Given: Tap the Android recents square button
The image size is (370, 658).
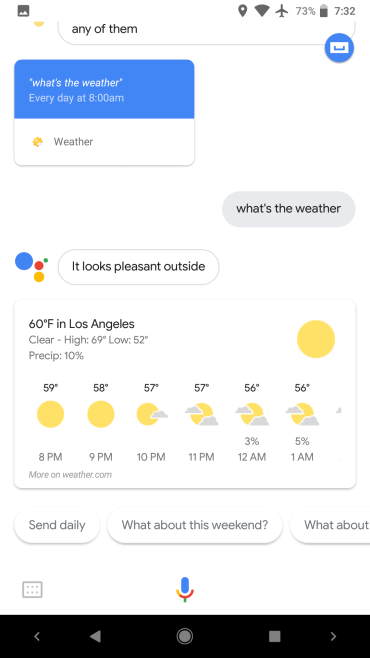Looking at the screenshot, I should pos(274,636).
